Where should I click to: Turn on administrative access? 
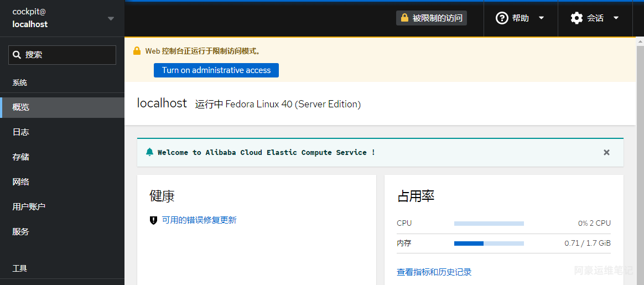[216, 70]
